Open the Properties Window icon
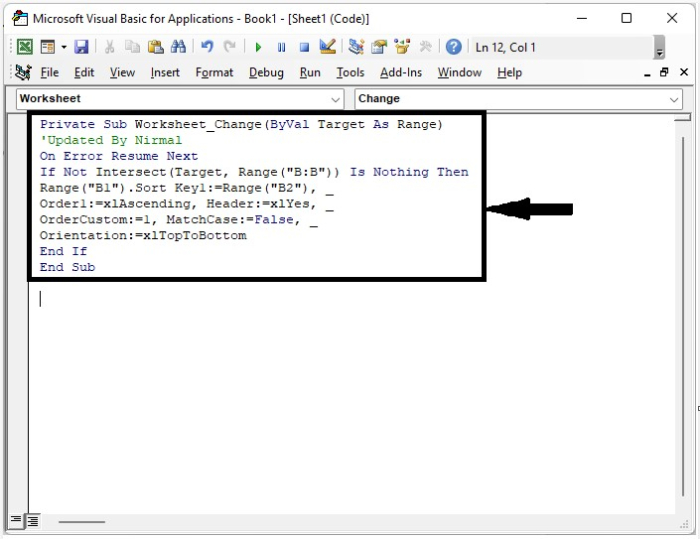The height and width of the screenshot is (539, 700). 379,47
